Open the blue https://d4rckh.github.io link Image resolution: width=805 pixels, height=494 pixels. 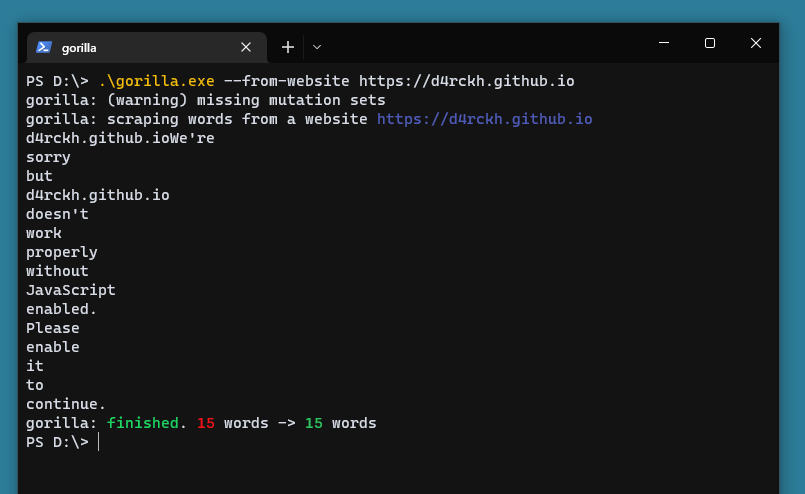(485, 119)
